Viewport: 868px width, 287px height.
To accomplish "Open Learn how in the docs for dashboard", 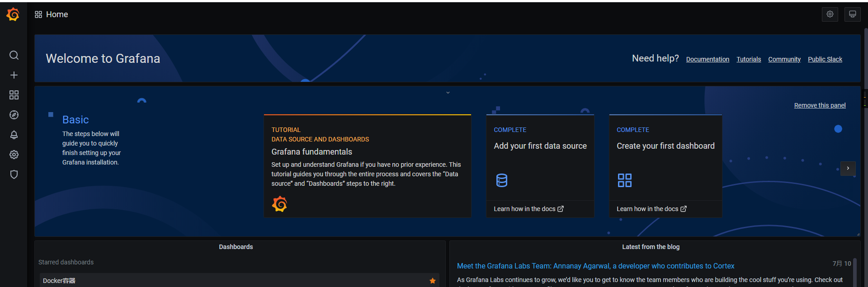I will [x=651, y=209].
